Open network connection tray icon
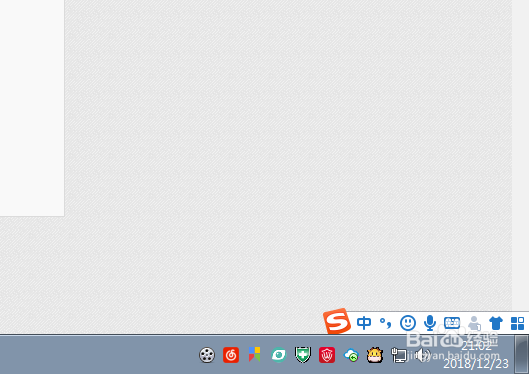Screen dimensions: 529x374 click(x=399, y=355)
